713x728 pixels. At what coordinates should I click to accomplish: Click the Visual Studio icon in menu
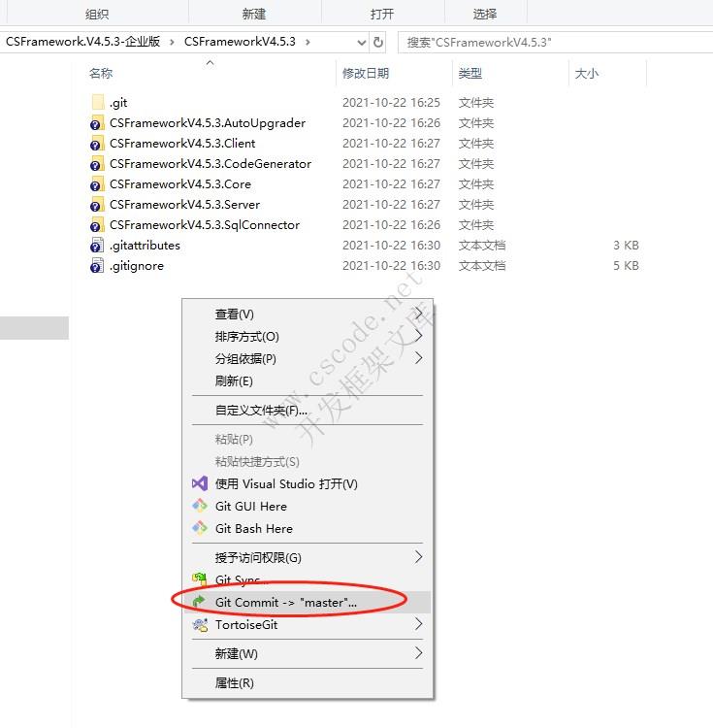tap(200, 483)
